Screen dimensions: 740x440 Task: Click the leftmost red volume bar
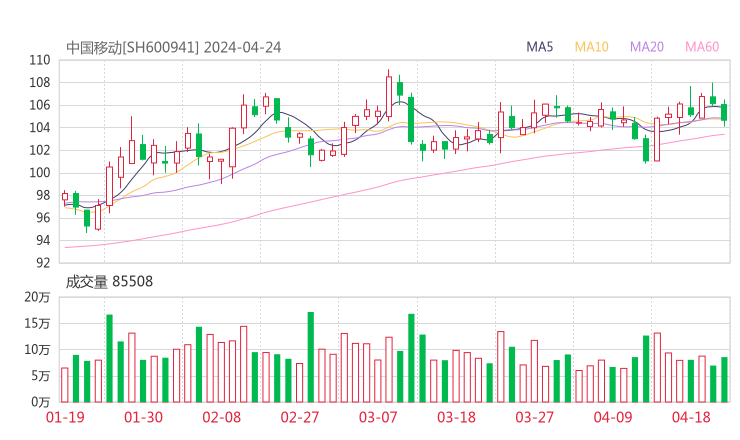65,385
